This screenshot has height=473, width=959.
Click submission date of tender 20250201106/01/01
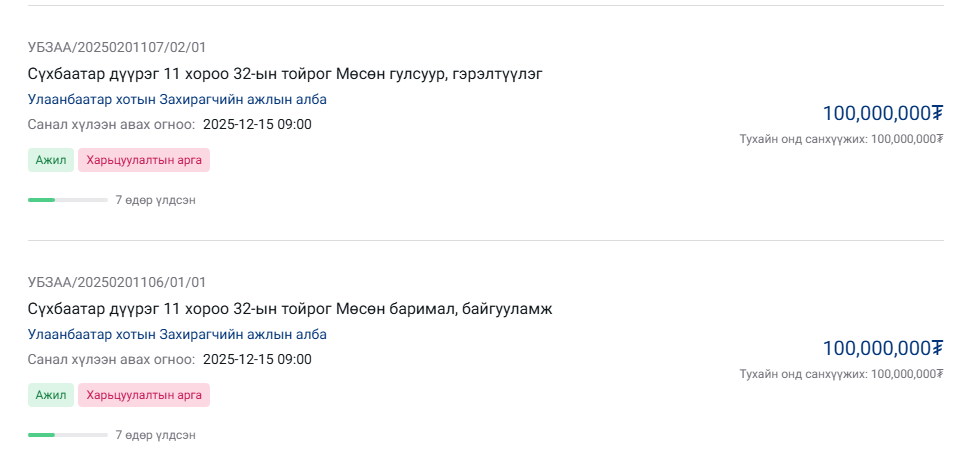(x=257, y=359)
